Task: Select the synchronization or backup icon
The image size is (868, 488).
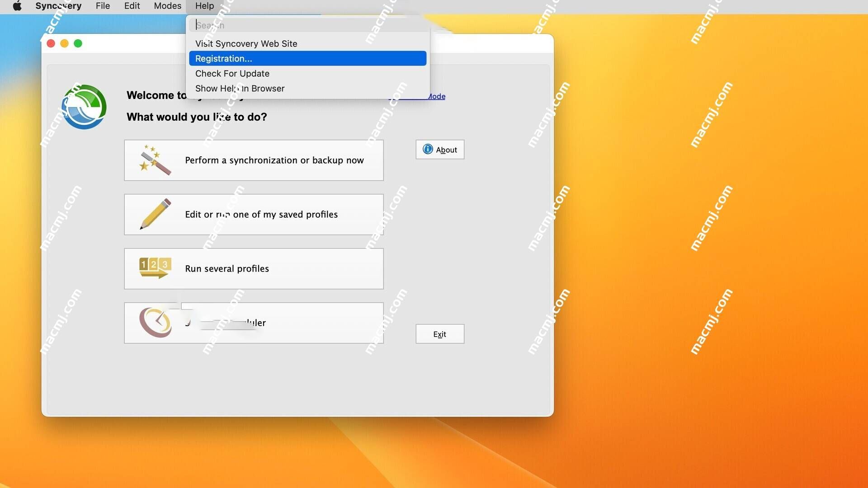Action: pos(154,160)
